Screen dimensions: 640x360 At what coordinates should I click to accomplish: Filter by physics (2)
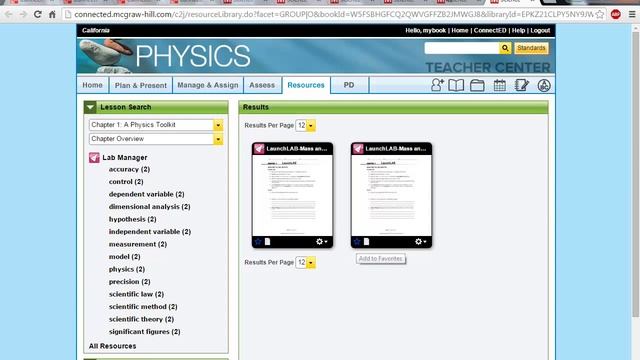pos(127,269)
